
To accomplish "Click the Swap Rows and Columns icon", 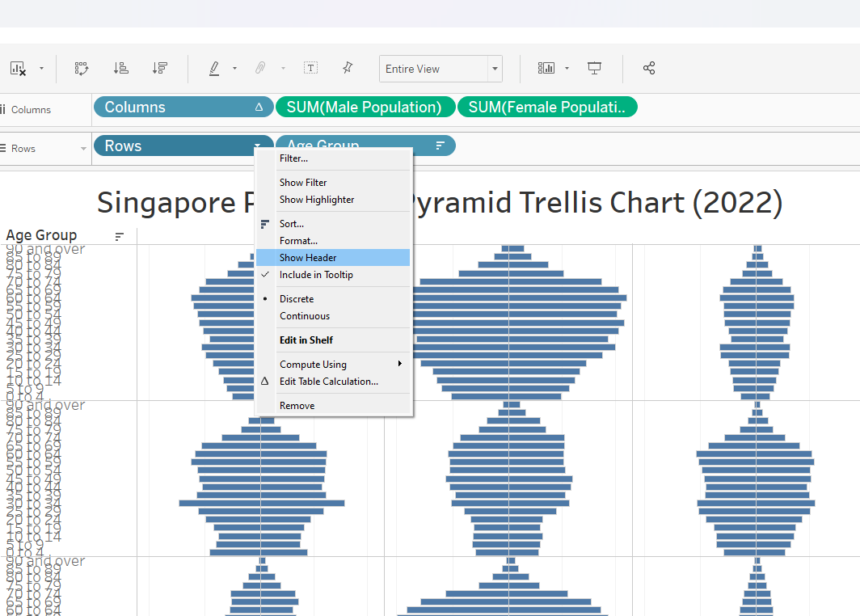I will pos(82,69).
